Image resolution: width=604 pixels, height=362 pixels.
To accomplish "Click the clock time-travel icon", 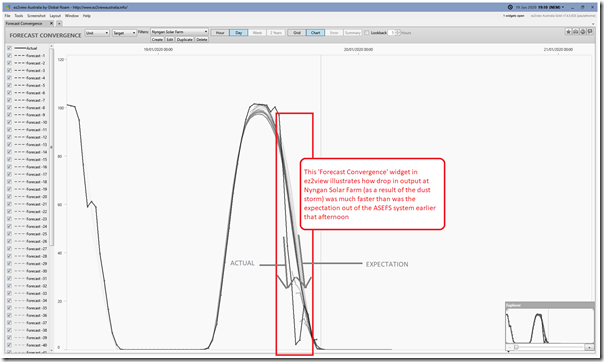I will pyautogui.click(x=510, y=7).
